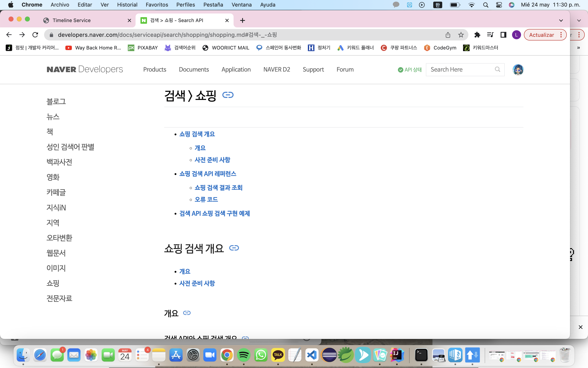The width and height of the screenshot is (588, 368).
Task: Launch Safari from the dock
Action: click(x=40, y=355)
